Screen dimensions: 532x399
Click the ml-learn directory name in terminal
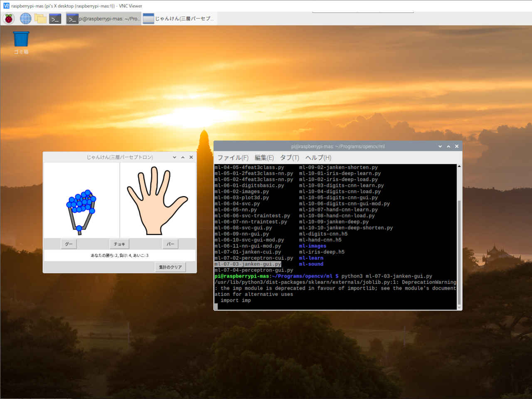(311, 258)
